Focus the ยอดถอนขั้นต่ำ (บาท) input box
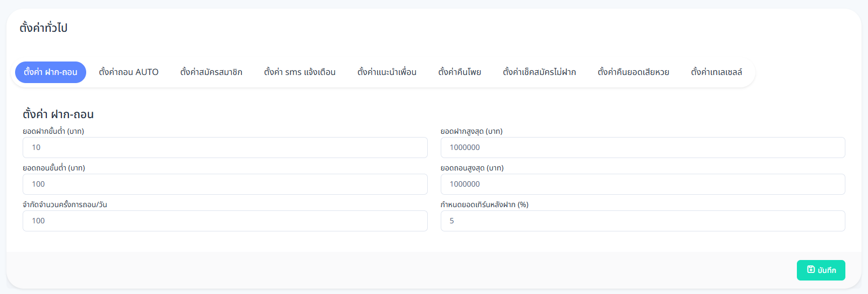The width and height of the screenshot is (868, 294). pos(225,184)
